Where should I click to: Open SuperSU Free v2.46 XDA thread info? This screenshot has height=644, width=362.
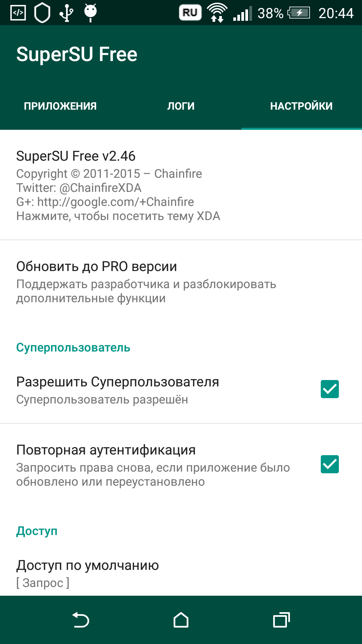click(x=118, y=185)
